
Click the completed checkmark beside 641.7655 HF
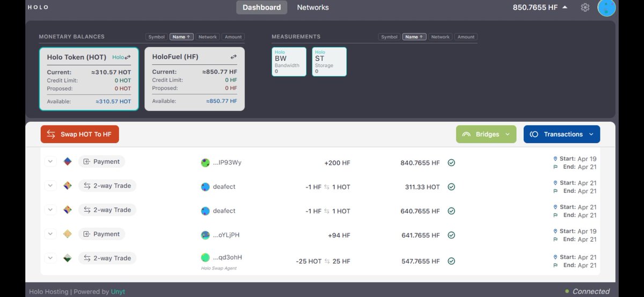point(451,235)
